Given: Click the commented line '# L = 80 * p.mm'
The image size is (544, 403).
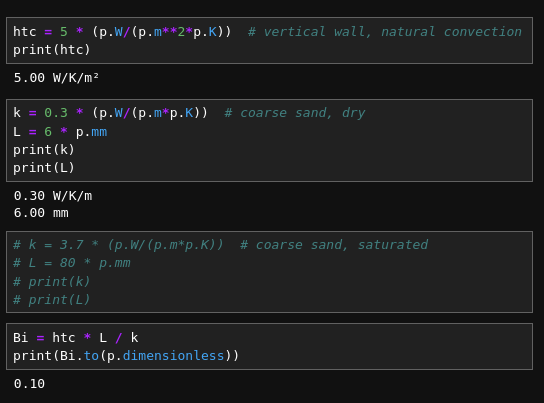Looking at the screenshot, I should 72,263.
